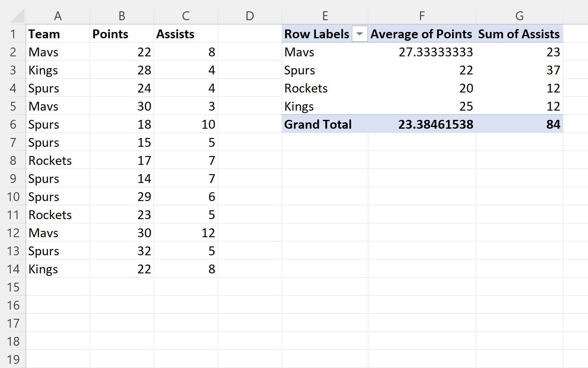Click the Grand Total cell

pos(318,124)
